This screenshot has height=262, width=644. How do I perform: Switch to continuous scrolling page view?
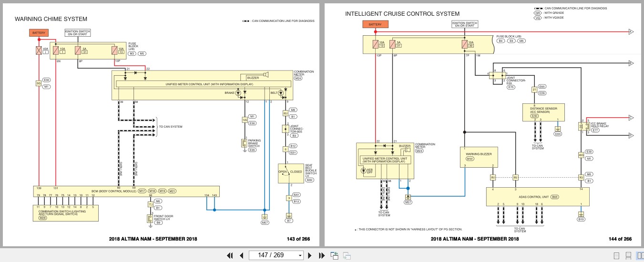tap(628, 255)
